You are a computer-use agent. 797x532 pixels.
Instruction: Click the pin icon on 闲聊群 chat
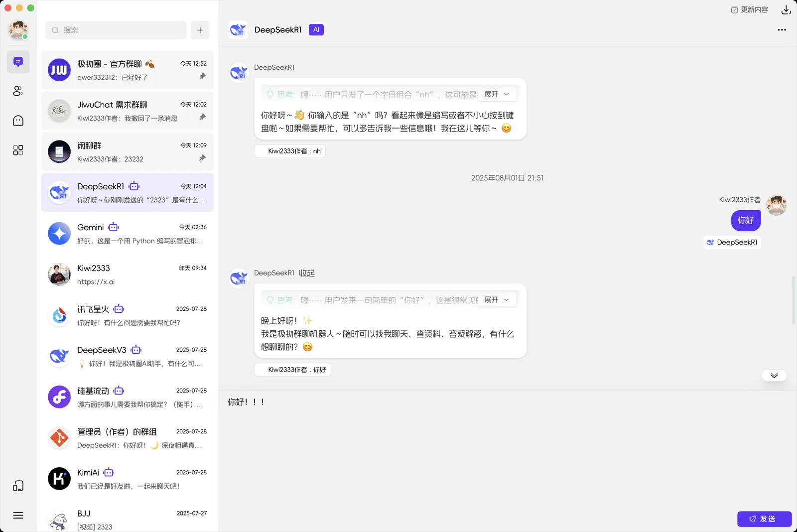click(x=202, y=158)
